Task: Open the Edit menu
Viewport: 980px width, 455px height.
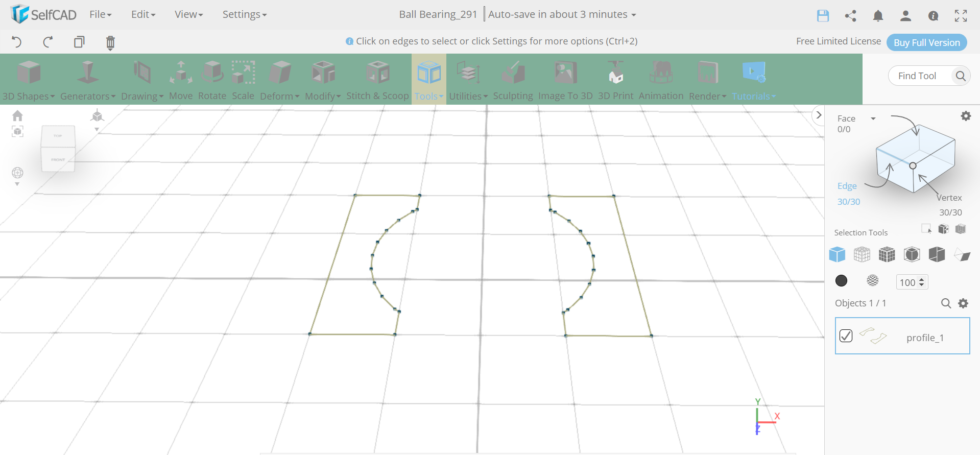Action: click(143, 14)
